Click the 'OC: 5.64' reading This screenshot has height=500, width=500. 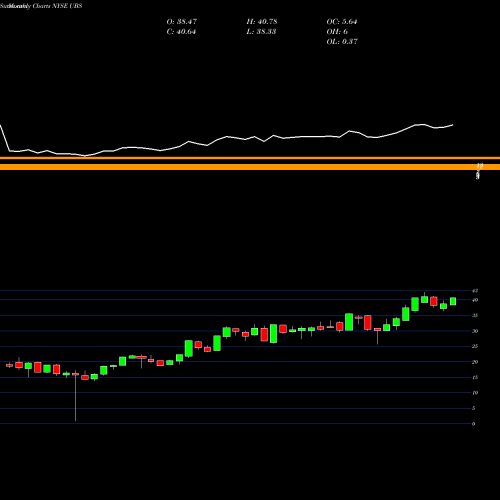[x=342, y=22]
